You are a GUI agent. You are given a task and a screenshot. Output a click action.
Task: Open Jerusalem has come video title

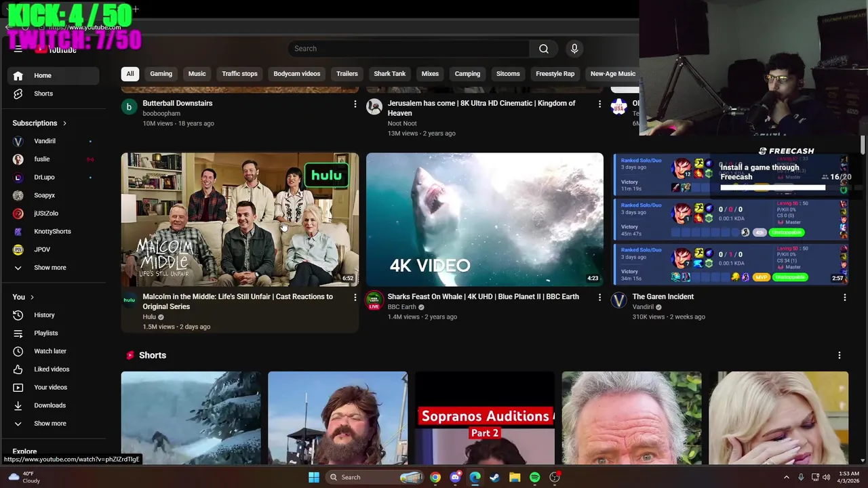click(481, 108)
